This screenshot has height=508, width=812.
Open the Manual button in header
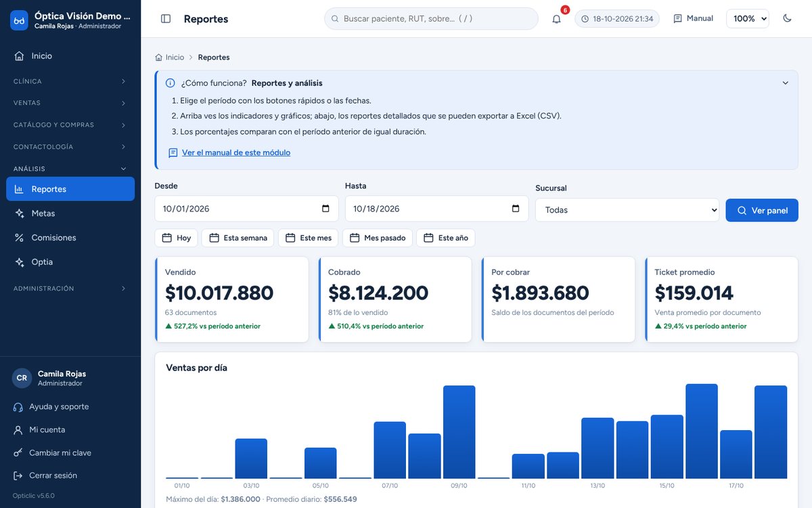(x=694, y=19)
